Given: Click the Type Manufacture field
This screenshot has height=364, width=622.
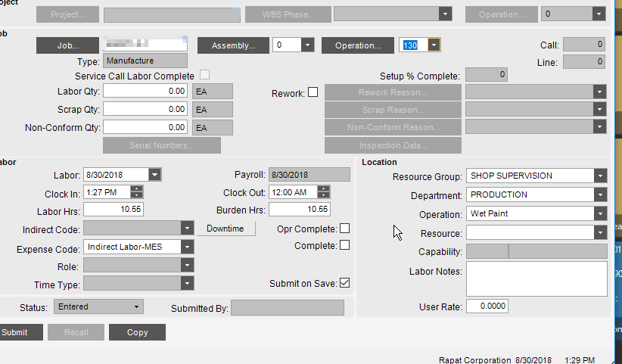Looking at the screenshot, I should [145, 61].
